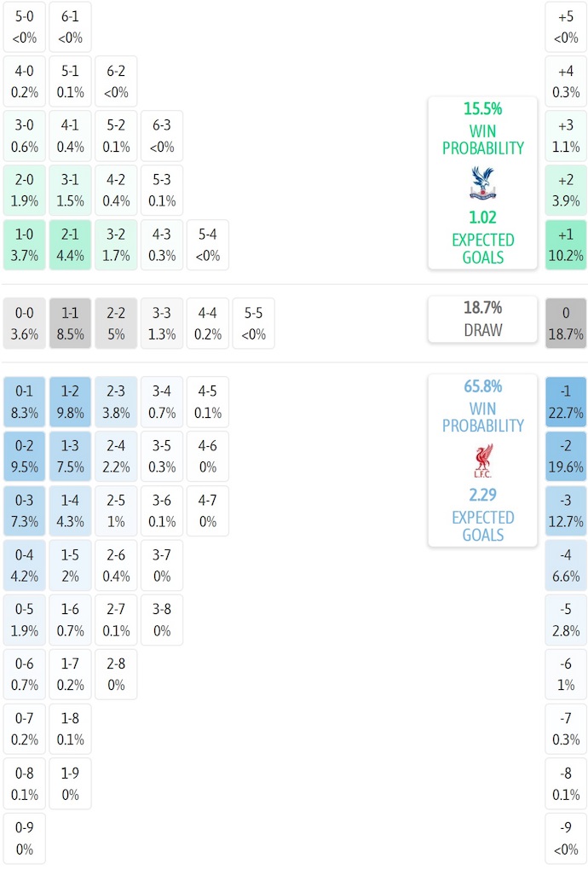Click the -1 goal difference box
Image resolution: width=588 pixels, height=875 pixels.
[x=566, y=402]
